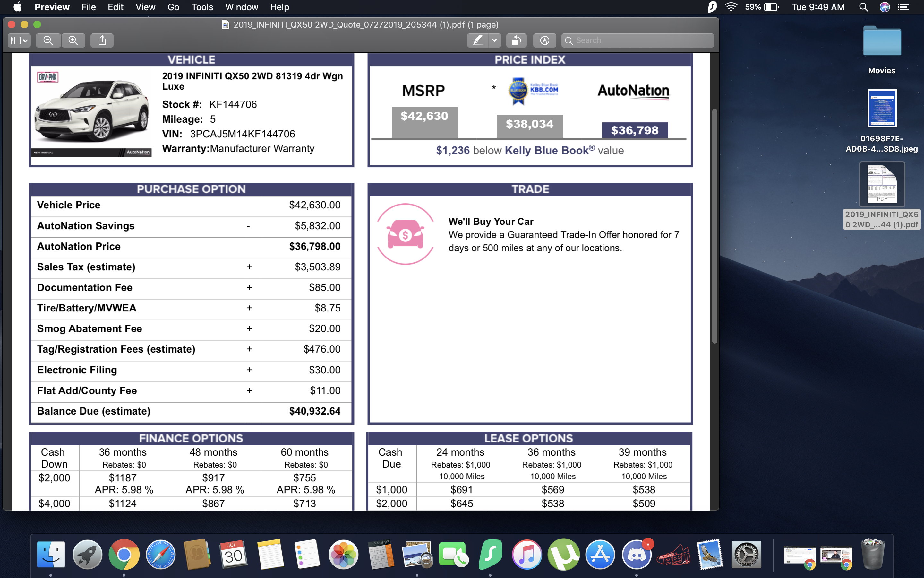
Task: Open Safari from the Dock
Action: click(x=160, y=554)
